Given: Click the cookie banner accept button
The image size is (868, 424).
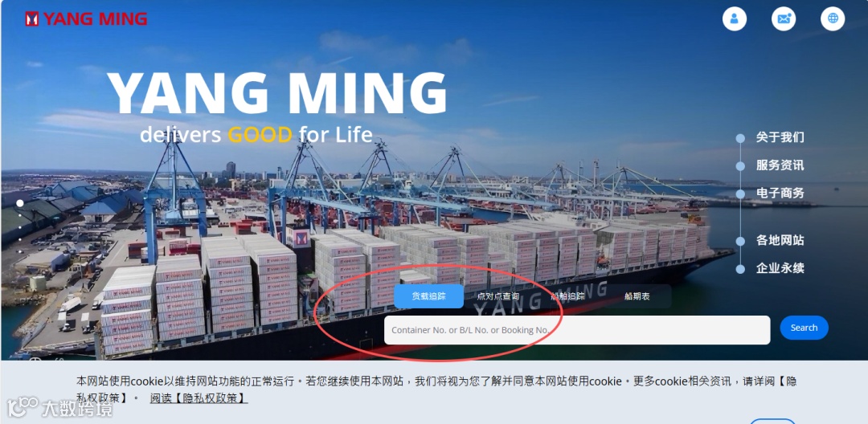Looking at the screenshot, I should 772,422.
